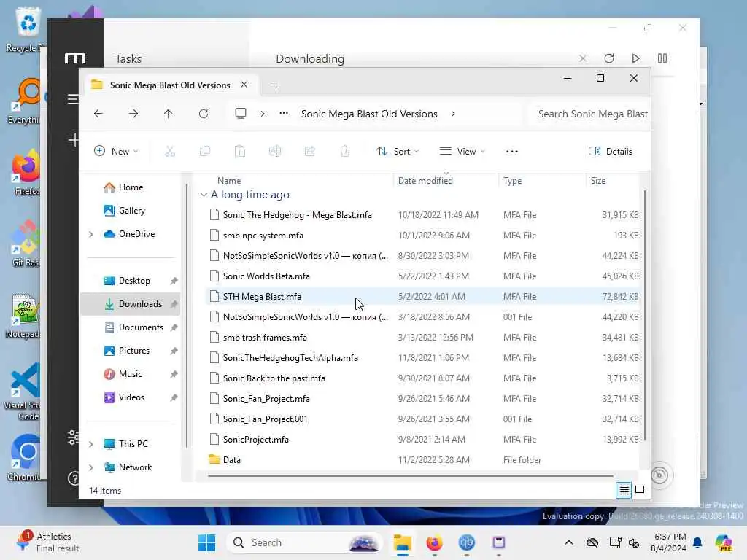Image resolution: width=747 pixels, height=560 pixels.
Task: Expand OneDrive in navigation pane
Action: pyautogui.click(x=91, y=234)
